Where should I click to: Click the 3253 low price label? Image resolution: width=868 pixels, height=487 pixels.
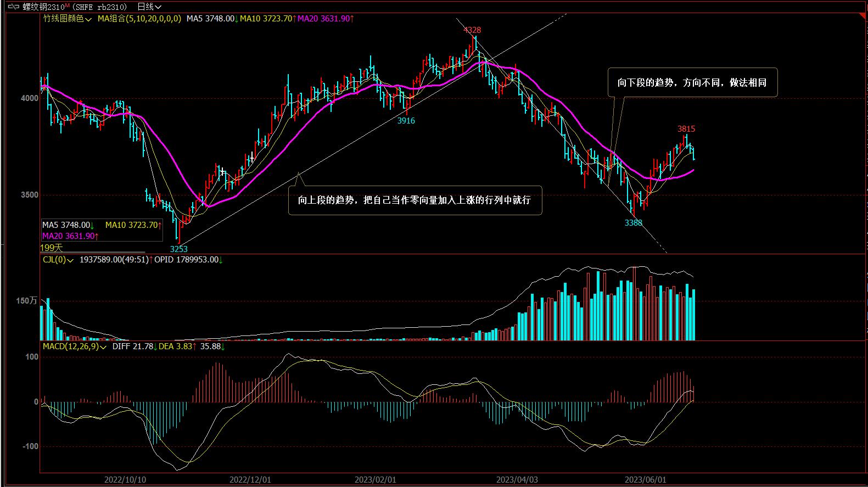click(x=178, y=249)
